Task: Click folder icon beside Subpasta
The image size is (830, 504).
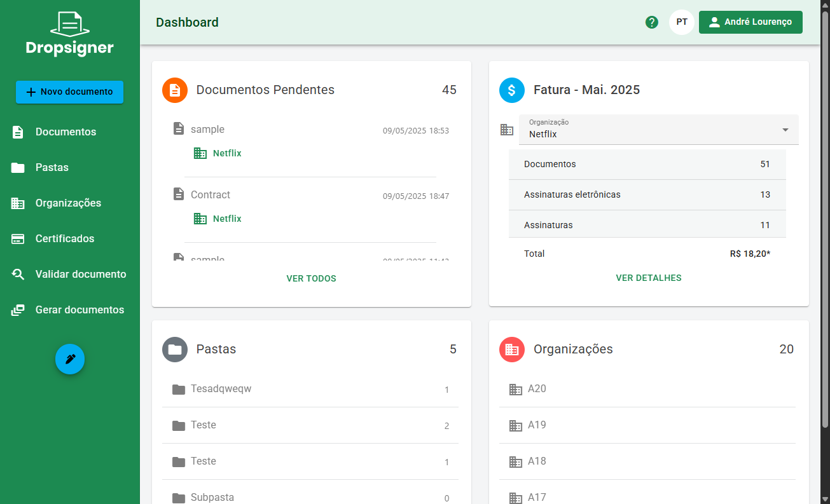Action: (x=179, y=498)
